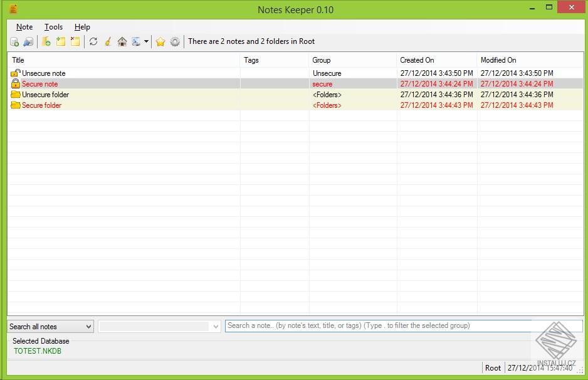The width and height of the screenshot is (588, 380).
Task: Click status text 'There are 2 notes and 2 folders'
Action: tap(251, 41)
